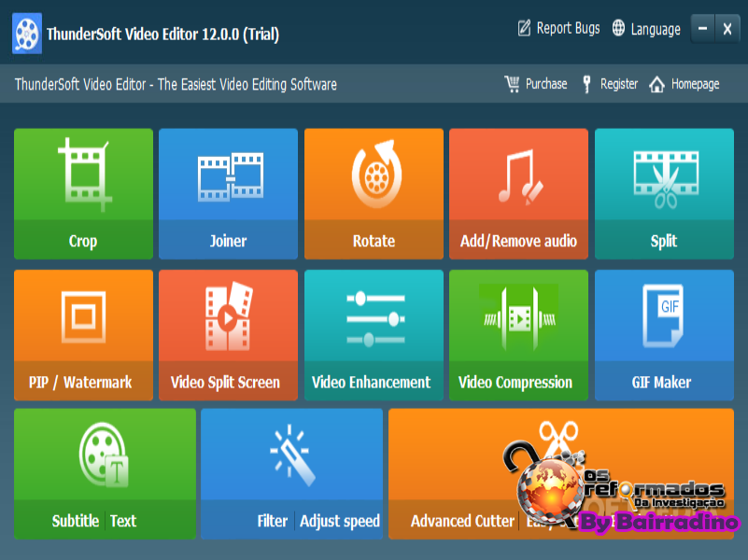Open Advanced Cutter label

click(462, 521)
